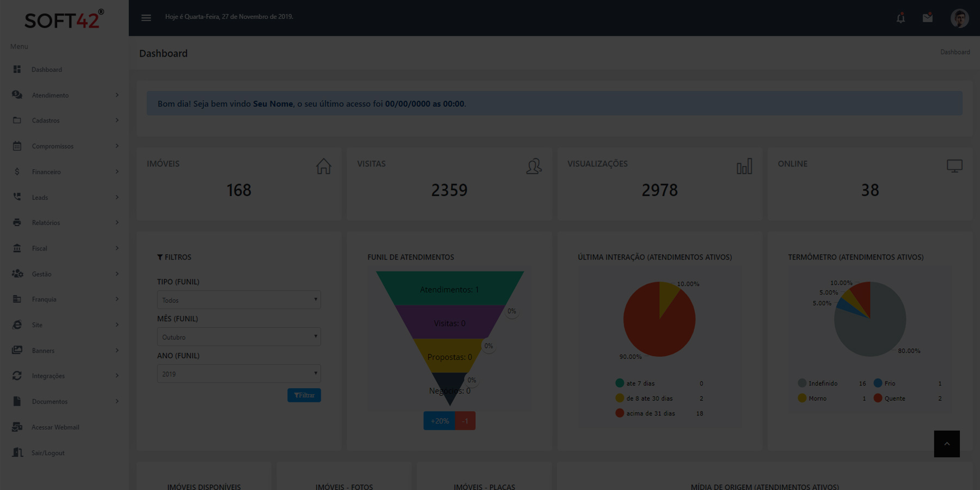Click the bar chart icon on Visualizações card
The height and width of the screenshot is (490, 980).
[744, 166]
